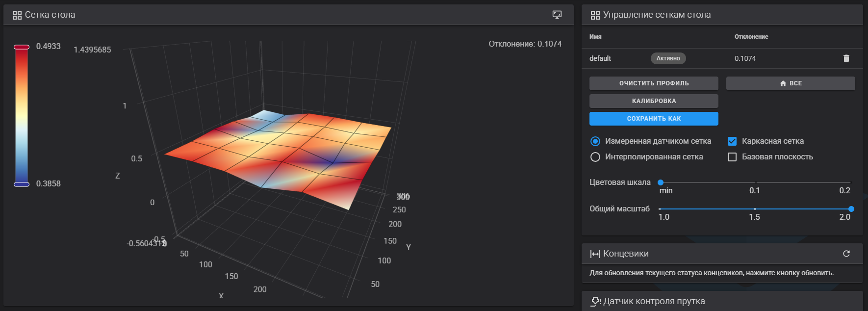
Task: Click the Цветовая шкала slider at 0.1 mark
Action: tap(755, 182)
